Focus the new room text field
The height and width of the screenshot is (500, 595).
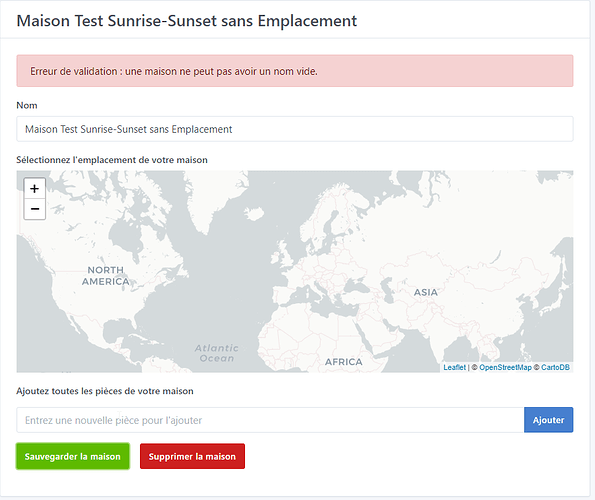(x=270, y=420)
